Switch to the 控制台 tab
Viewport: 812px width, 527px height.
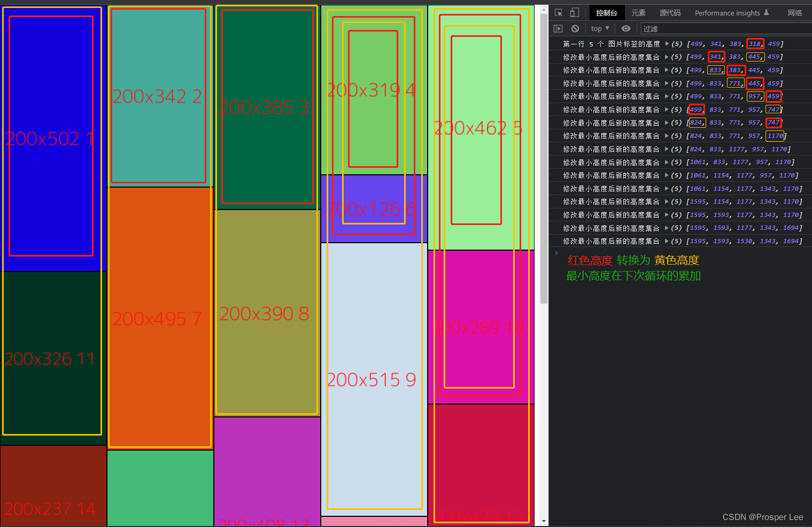tap(607, 13)
